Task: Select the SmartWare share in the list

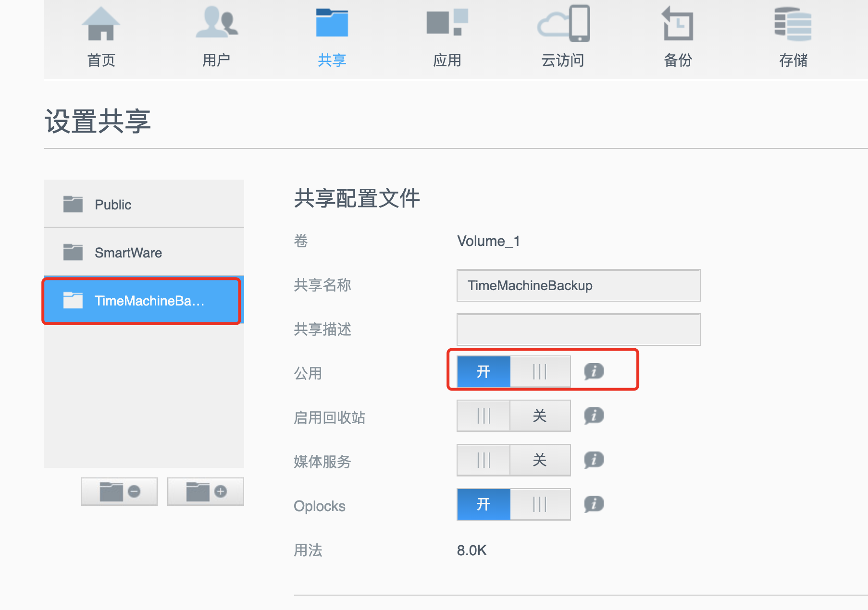Action: click(x=144, y=252)
